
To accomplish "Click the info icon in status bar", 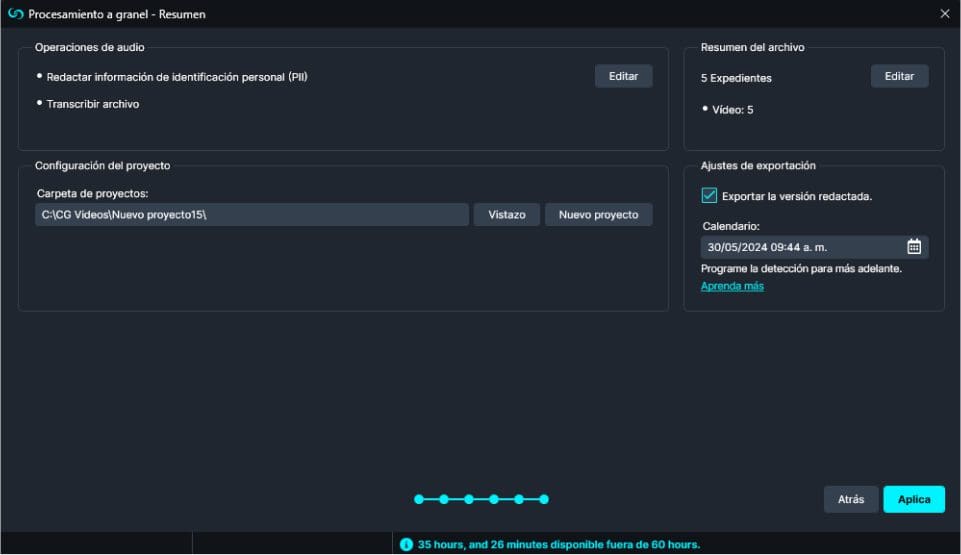I will click(406, 545).
